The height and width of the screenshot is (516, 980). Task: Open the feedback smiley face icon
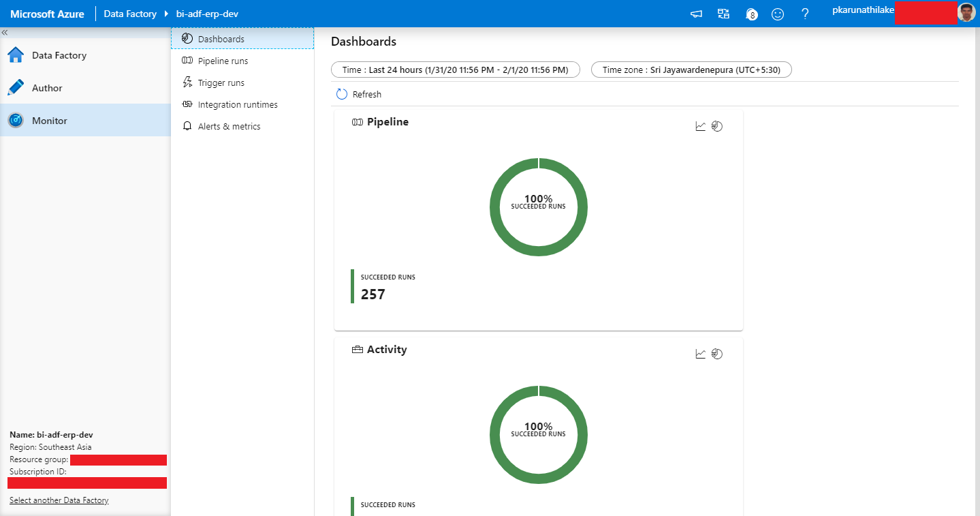pos(778,14)
